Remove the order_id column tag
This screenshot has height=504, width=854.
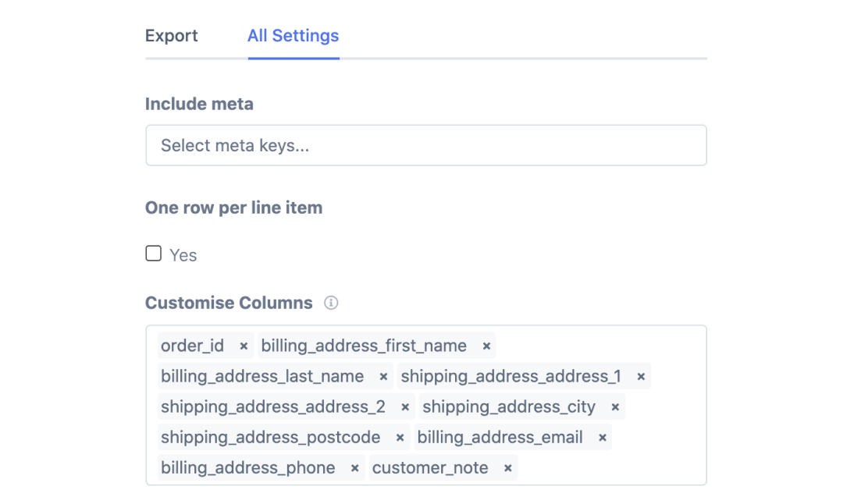click(x=244, y=346)
